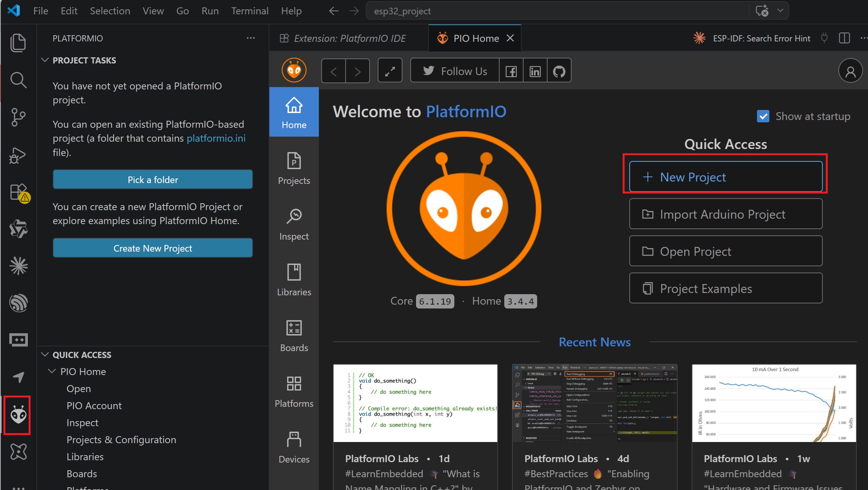The image size is (868, 490).
Task: Click the GitHub icon in PIO Home toolbar
Action: [559, 71]
